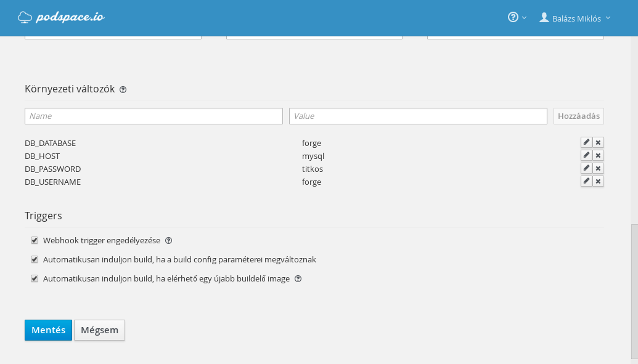
Task: Click the podspace.io logo
Action: [x=61, y=17]
